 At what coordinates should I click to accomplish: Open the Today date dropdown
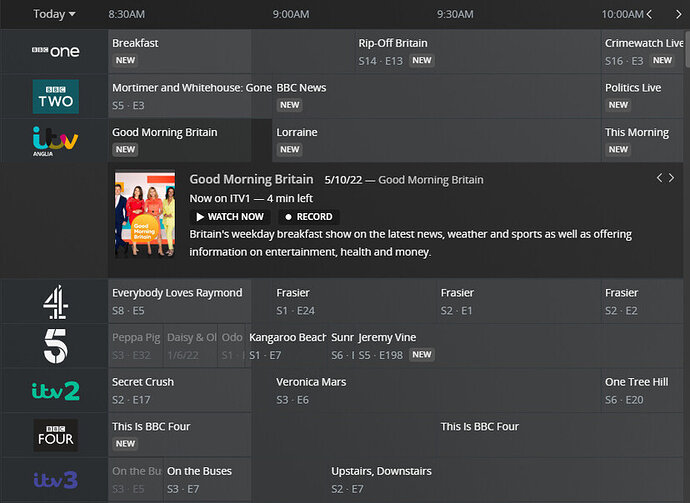(54, 14)
